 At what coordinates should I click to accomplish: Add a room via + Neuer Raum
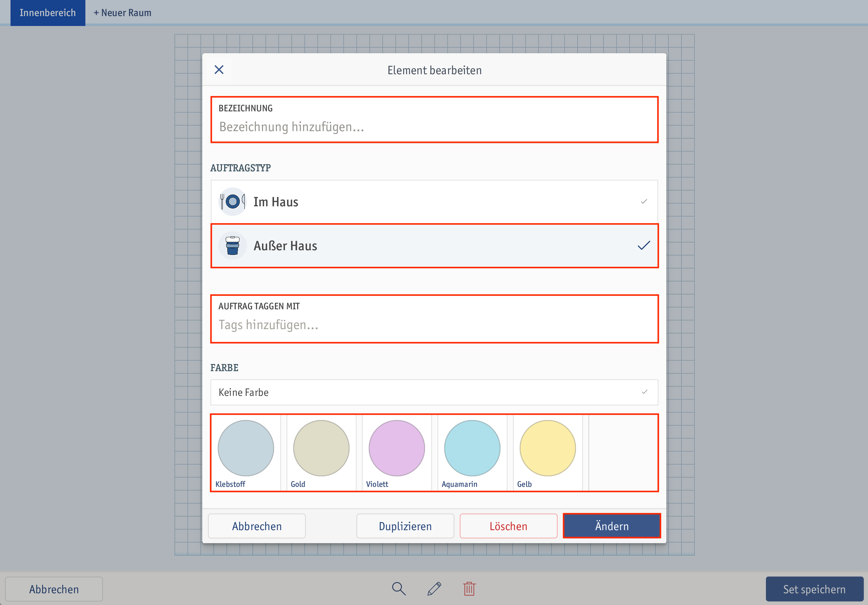(122, 13)
